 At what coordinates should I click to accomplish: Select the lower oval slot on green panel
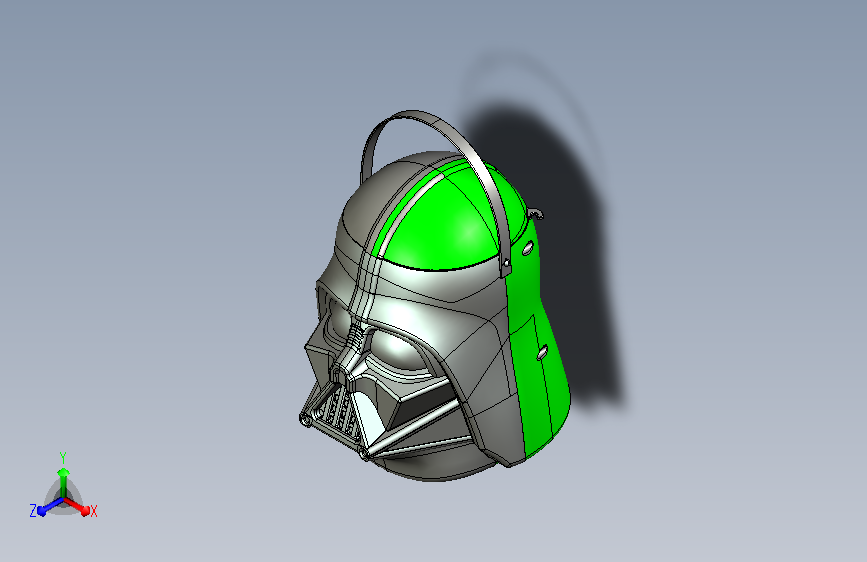[x=542, y=352]
